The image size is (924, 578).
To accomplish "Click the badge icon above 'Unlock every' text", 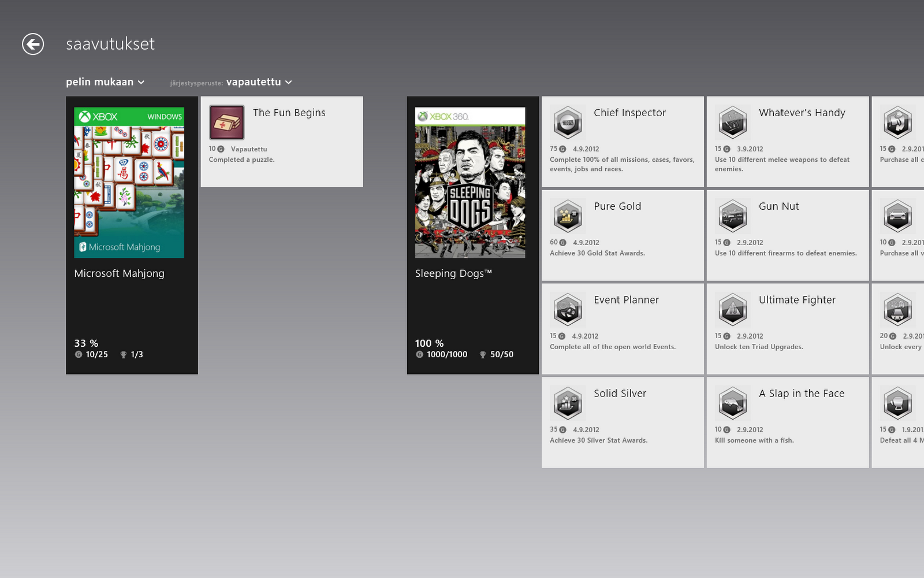I will click(x=898, y=310).
